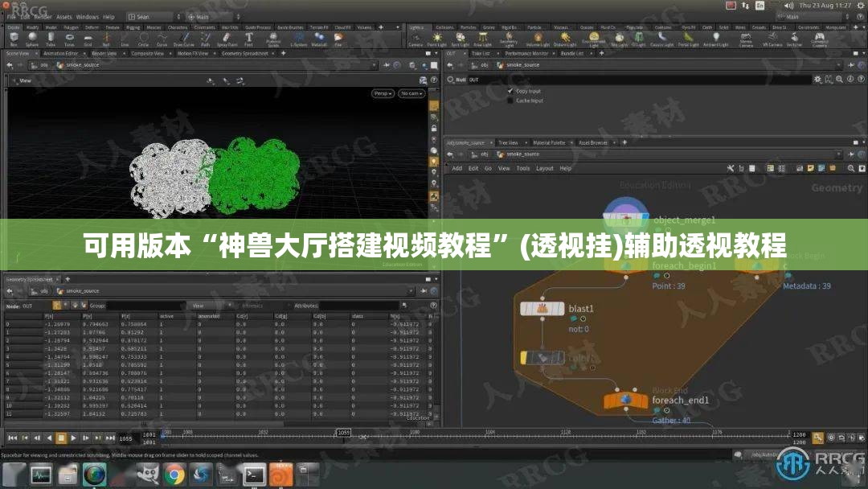868x489 pixels.
Task: Select the Box tool in Create shelf
Action: pos(14,39)
